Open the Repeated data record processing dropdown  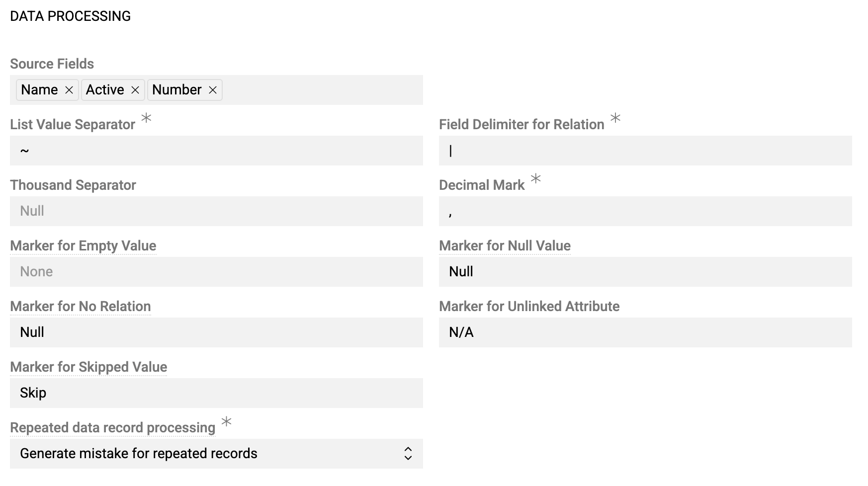point(216,453)
